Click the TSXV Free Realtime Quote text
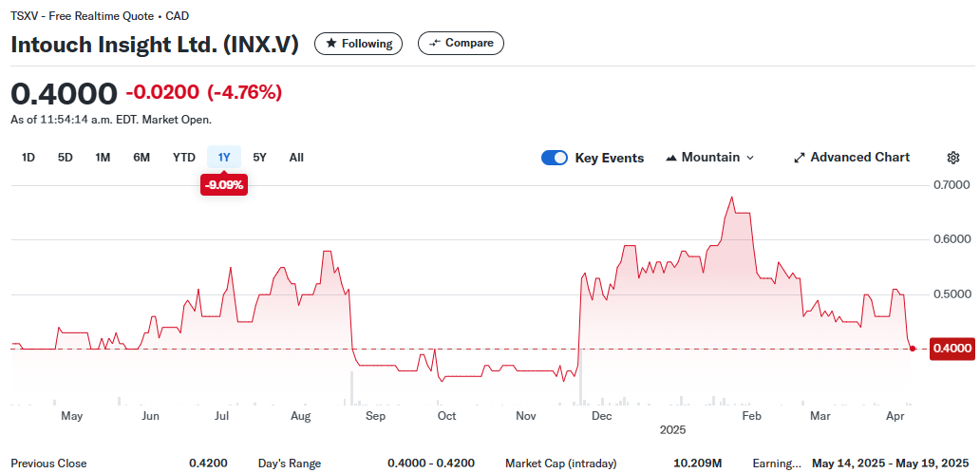The height and width of the screenshot is (473, 980). (100, 16)
